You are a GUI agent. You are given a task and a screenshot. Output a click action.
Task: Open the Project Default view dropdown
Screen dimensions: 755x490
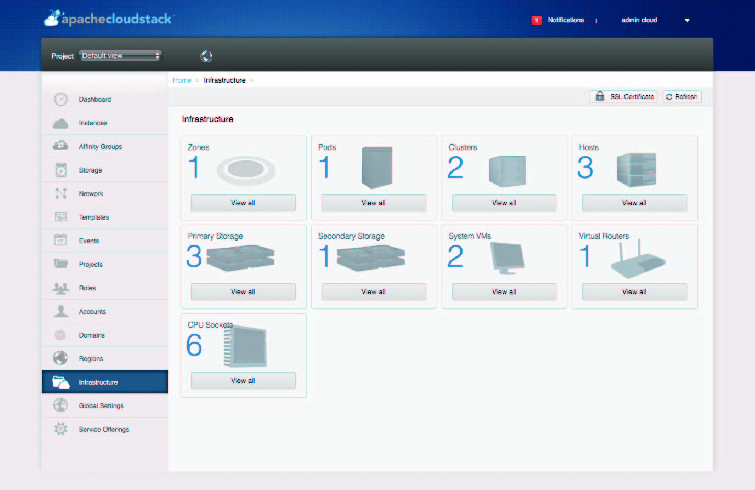(x=120, y=56)
